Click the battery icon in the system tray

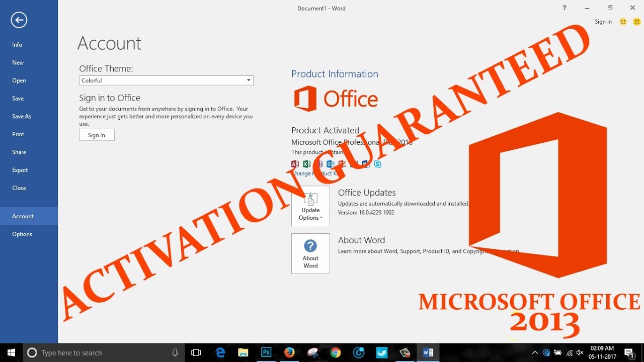[x=557, y=352]
